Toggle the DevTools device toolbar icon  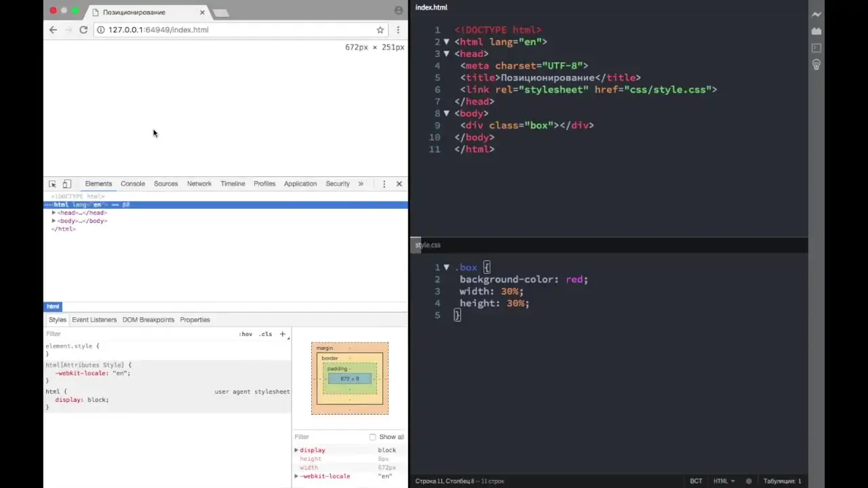66,184
